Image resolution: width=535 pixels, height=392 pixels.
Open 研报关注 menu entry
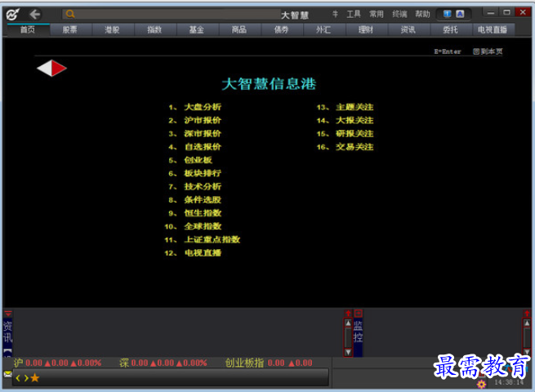click(x=354, y=134)
